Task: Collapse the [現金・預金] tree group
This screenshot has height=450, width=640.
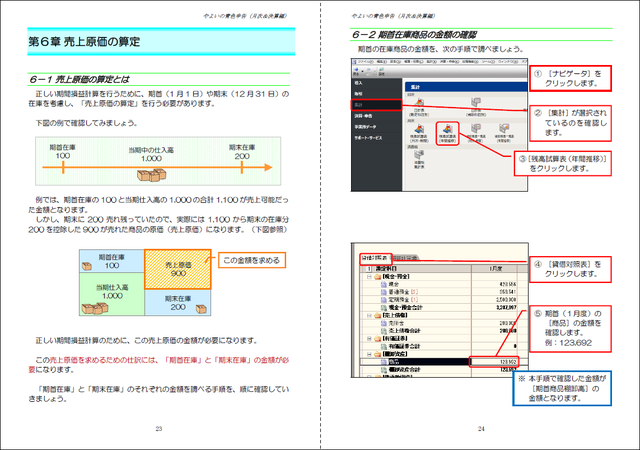Action: (369, 276)
